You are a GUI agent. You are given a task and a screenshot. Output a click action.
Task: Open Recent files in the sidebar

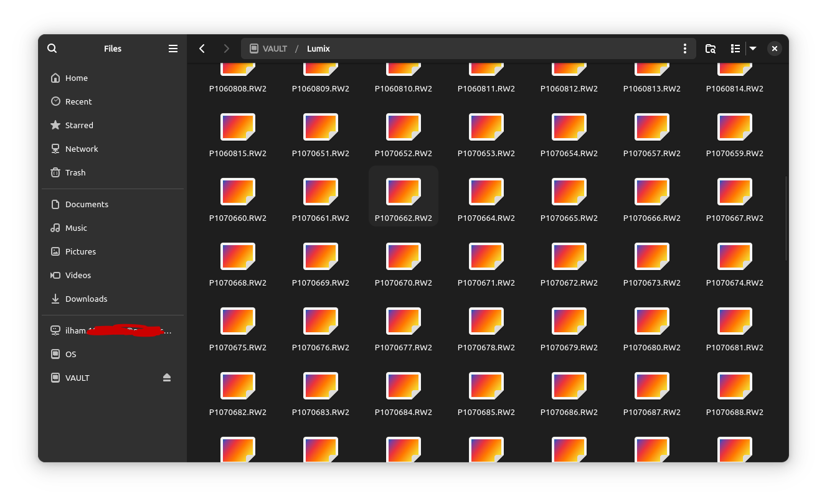pos(113,101)
